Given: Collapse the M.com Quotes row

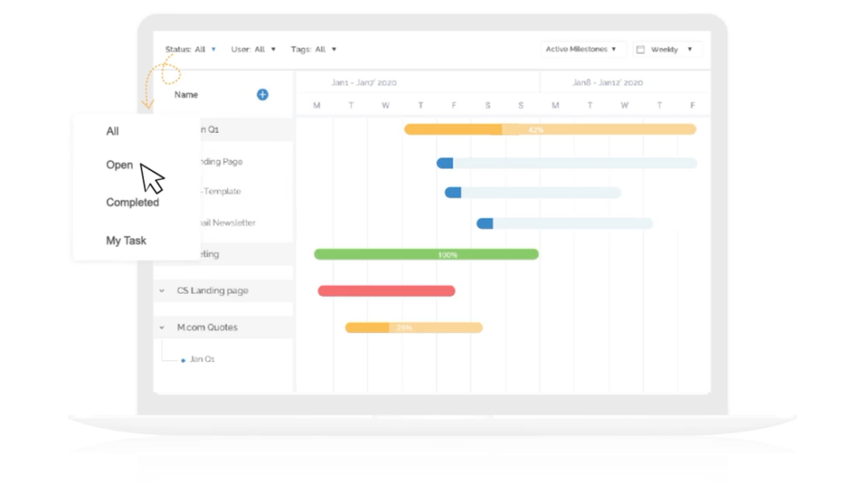Looking at the screenshot, I should 162,327.
